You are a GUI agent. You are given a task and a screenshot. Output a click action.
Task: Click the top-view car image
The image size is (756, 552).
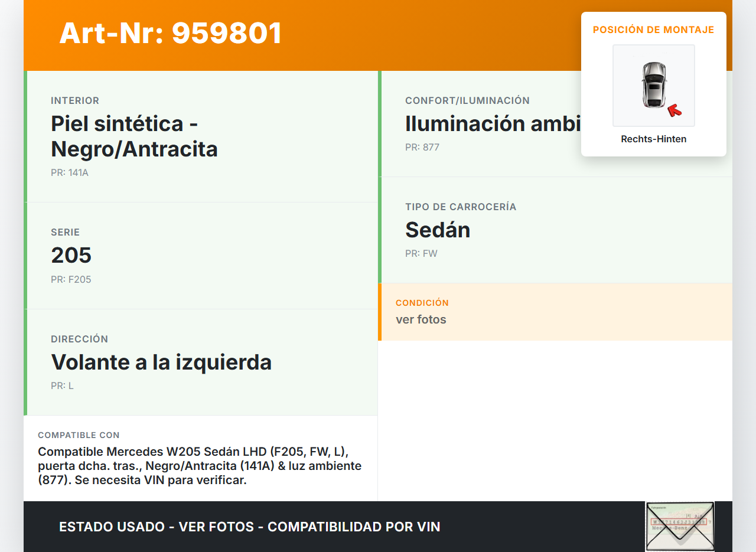coord(653,85)
